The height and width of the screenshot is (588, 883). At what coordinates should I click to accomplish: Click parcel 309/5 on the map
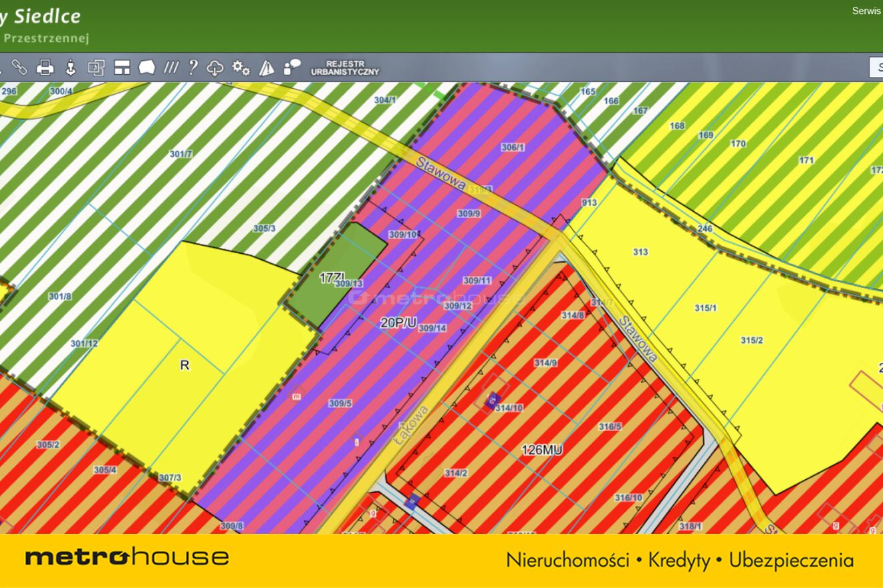[340, 403]
